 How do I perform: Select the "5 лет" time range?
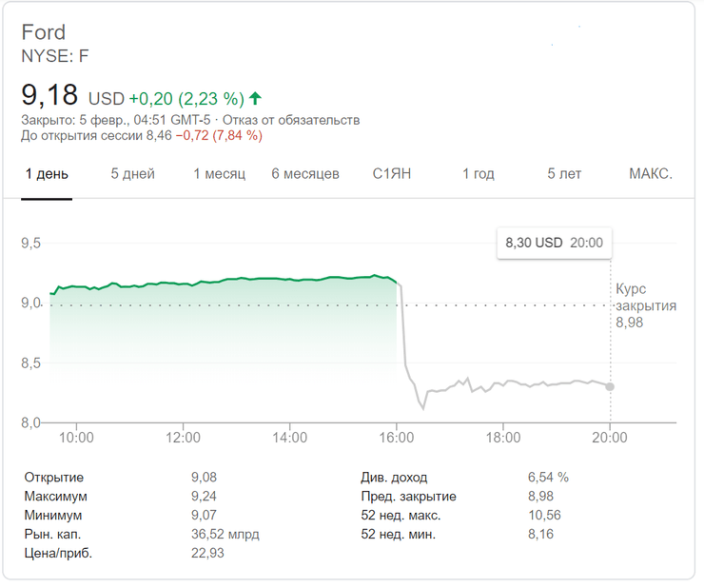point(564,174)
